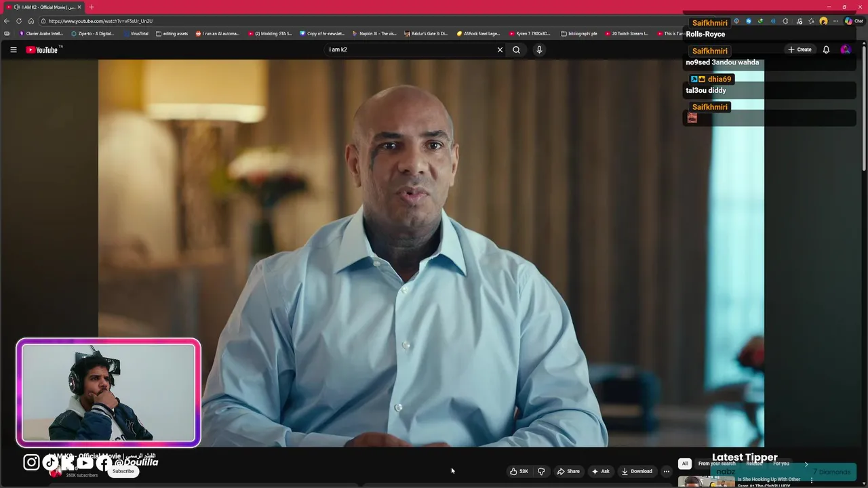
Task: Open the three-dot more actions menu
Action: pos(667,471)
